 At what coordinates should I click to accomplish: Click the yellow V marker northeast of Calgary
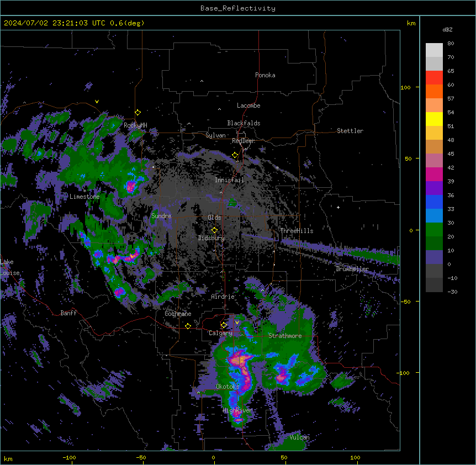[x=237, y=323]
